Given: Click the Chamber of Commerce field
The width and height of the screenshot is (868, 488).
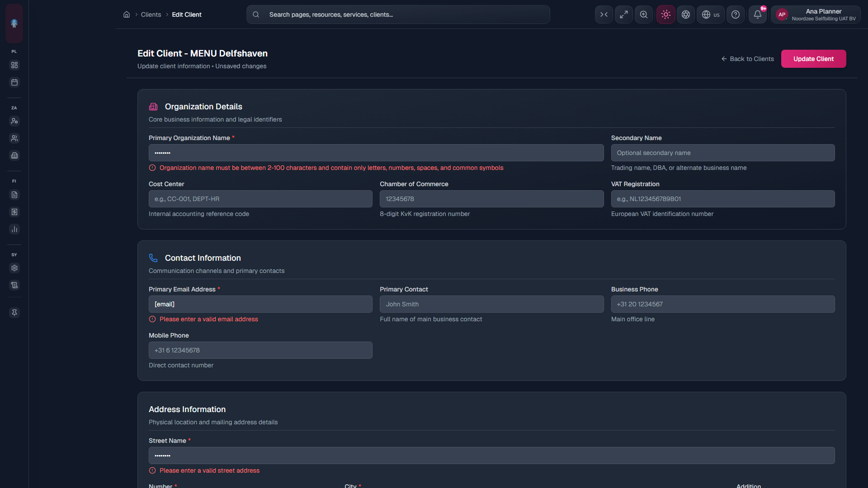Looking at the screenshot, I should [492, 199].
